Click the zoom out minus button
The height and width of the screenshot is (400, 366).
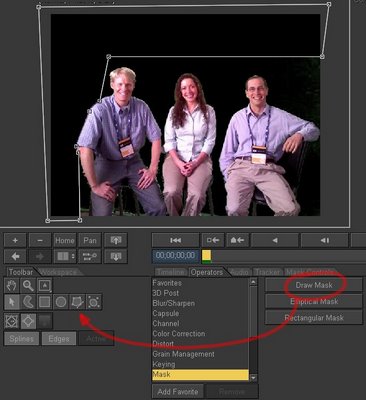[40, 240]
